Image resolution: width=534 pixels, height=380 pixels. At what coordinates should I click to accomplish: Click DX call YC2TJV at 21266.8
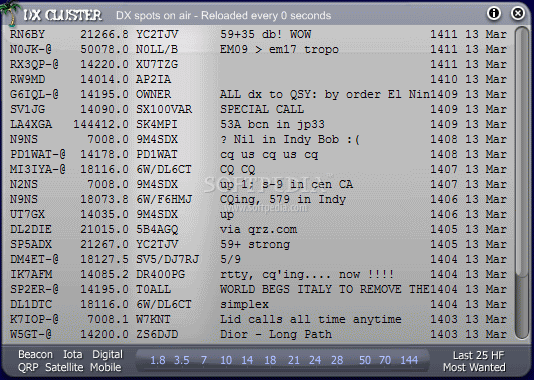pos(157,34)
